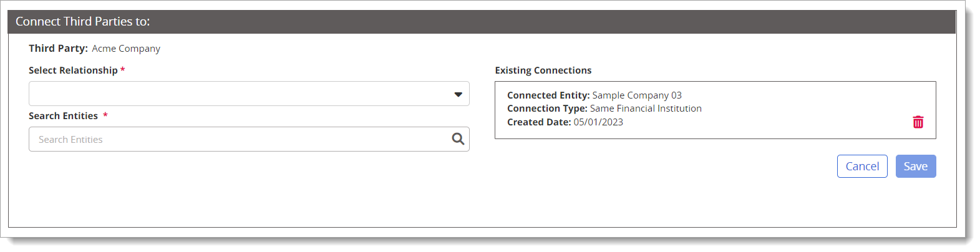Focus the Search Entities text box

pyautogui.click(x=249, y=139)
